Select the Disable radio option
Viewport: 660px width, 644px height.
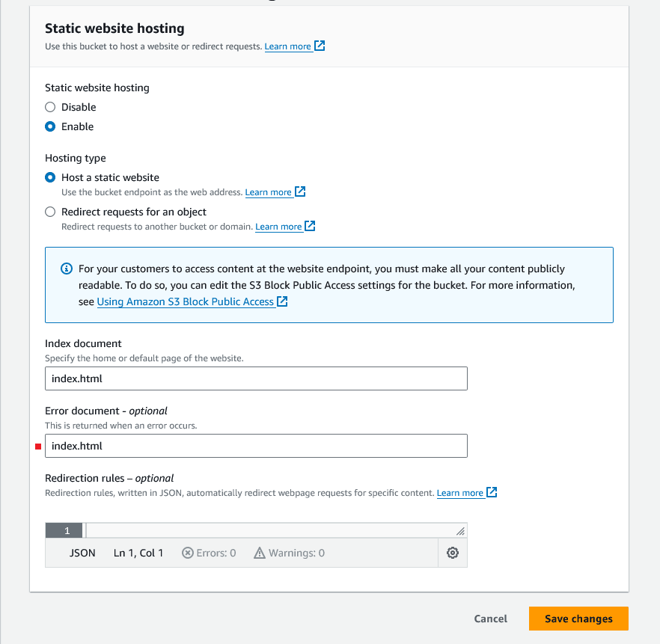[49, 107]
